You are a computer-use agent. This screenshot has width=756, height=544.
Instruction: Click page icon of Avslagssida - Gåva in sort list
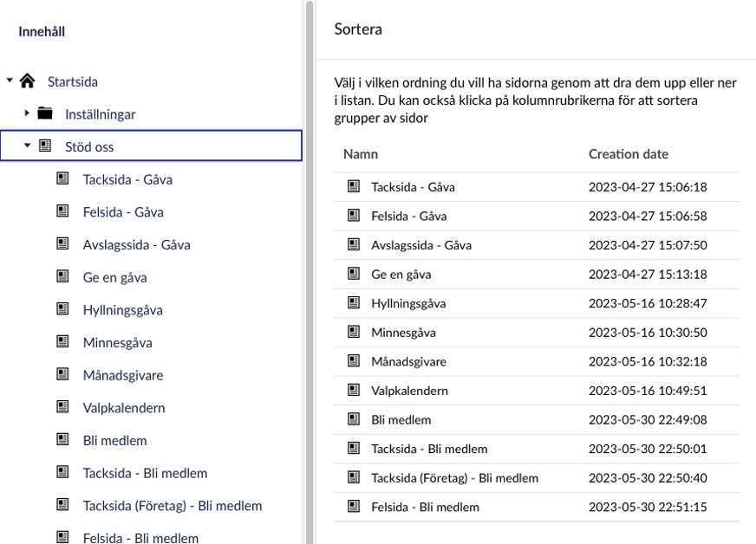[354, 245]
